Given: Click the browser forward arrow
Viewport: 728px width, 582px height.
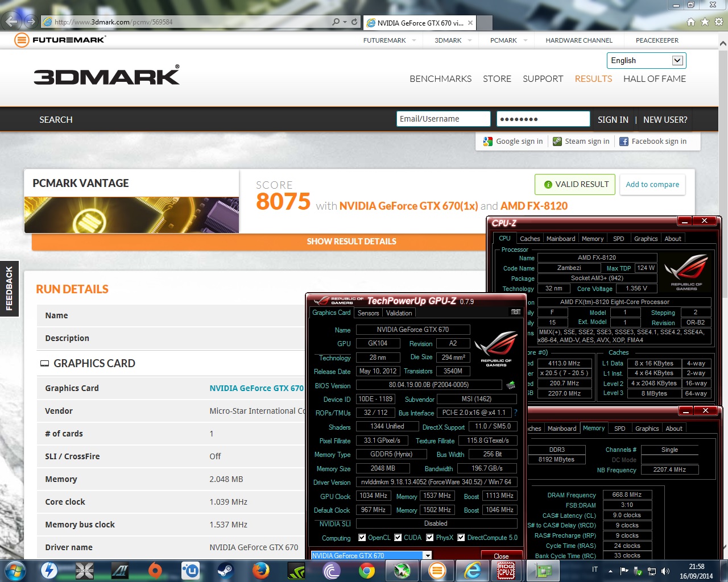Looking at the screenshot, I should point(30,22).
